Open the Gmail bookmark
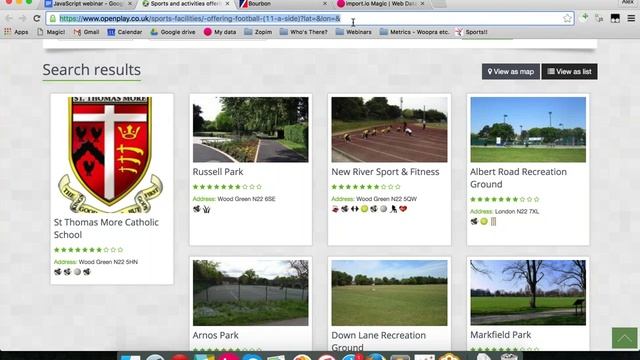 [87, 32]
